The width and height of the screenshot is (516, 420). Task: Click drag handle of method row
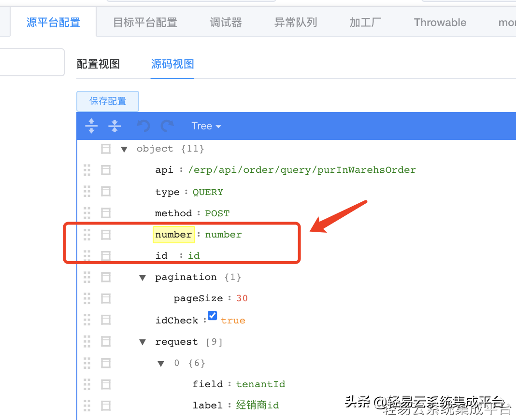click(87, 213)
